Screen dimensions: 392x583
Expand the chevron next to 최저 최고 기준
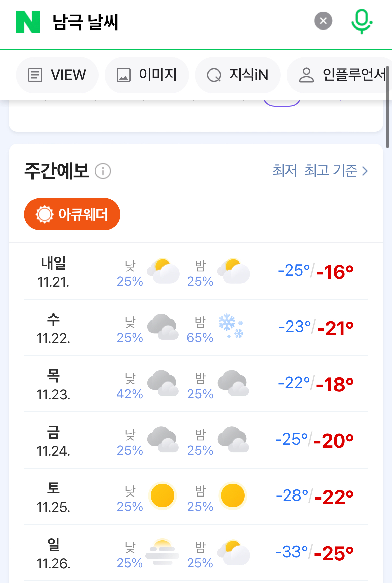pos(365,171)
